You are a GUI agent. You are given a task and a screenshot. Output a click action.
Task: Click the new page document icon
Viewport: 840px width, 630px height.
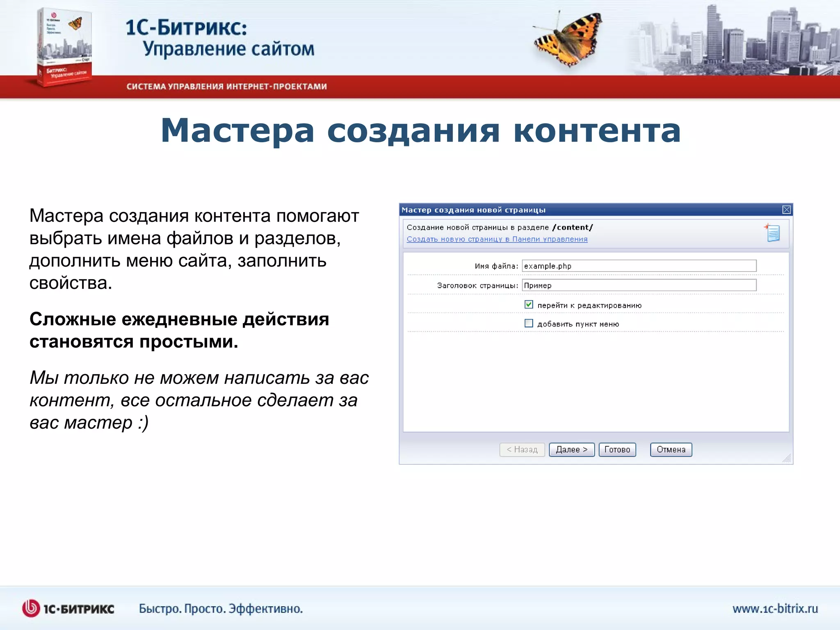tap(772, 233)
